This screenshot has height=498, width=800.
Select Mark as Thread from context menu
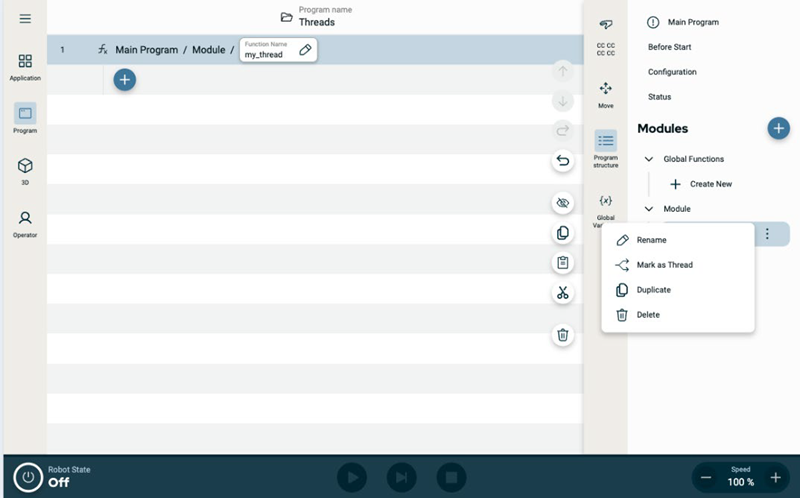point(664,265)
